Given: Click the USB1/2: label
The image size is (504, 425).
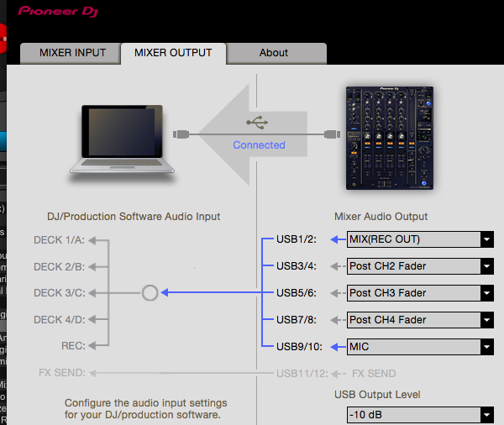Looking at the screenshot, I should tap(297, 239).
